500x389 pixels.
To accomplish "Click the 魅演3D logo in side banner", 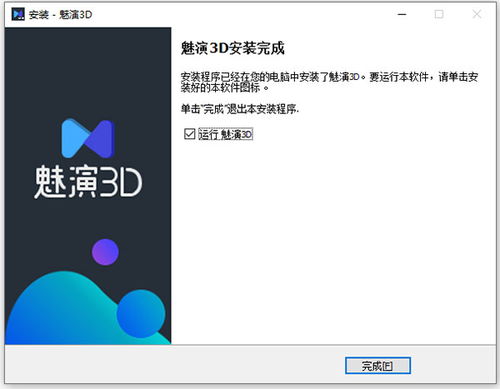I will (x=88, y=158).
